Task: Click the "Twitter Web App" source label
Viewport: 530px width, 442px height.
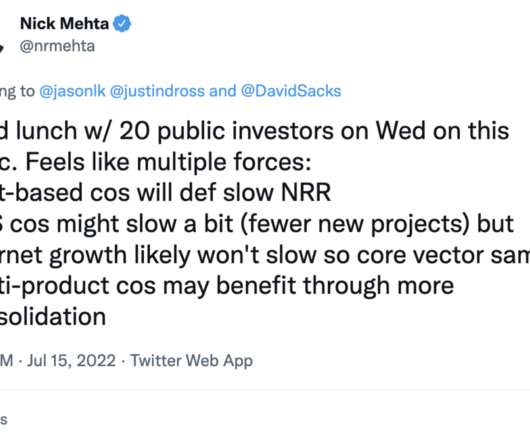Action: point(192,361)
